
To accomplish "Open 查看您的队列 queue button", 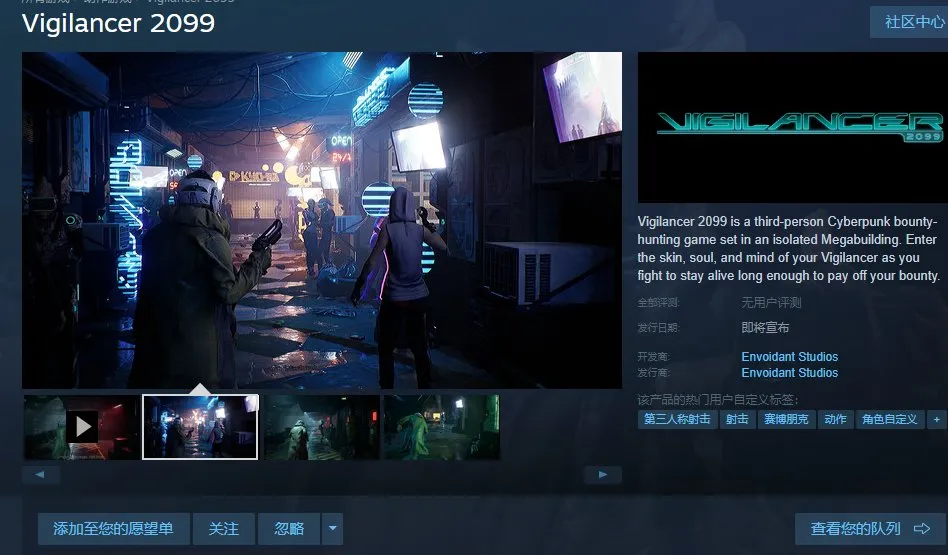I will pyautogui.click(x=870, y=529).
